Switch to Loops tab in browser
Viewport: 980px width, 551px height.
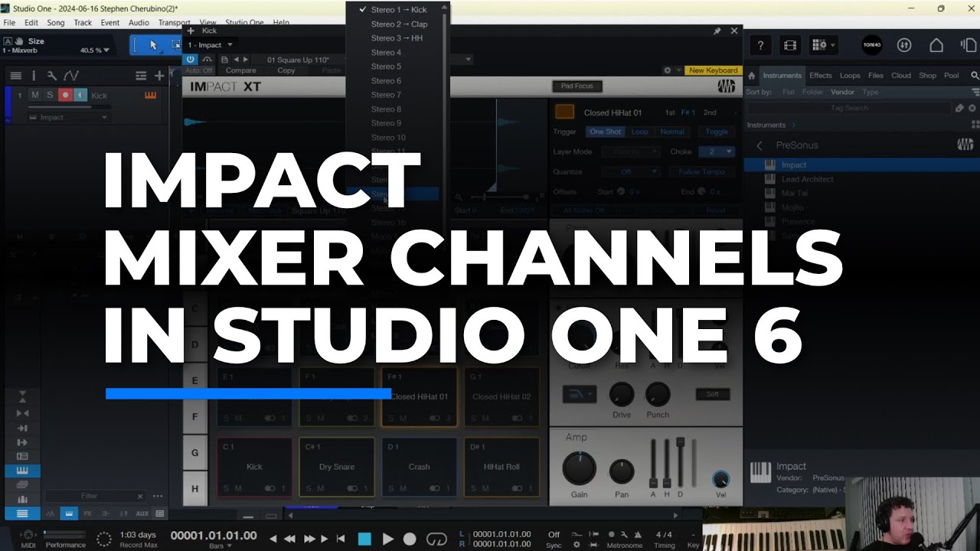tap(850, 76)
